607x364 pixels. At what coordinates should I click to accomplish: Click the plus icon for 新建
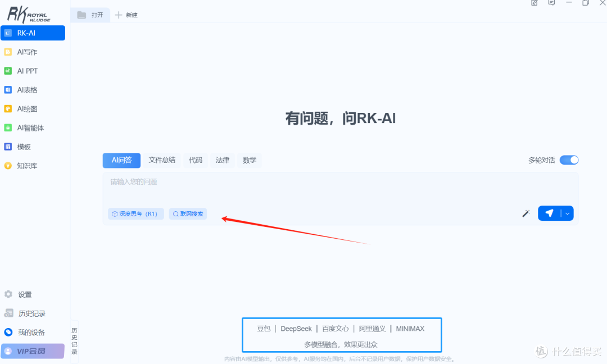[x=119, y=15]
